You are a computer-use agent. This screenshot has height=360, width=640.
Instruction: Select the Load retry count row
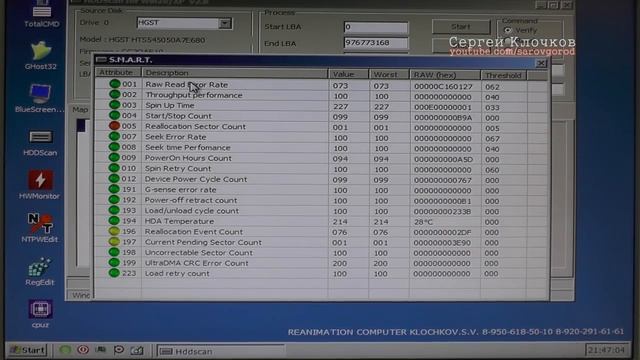(x=321, y=274)
